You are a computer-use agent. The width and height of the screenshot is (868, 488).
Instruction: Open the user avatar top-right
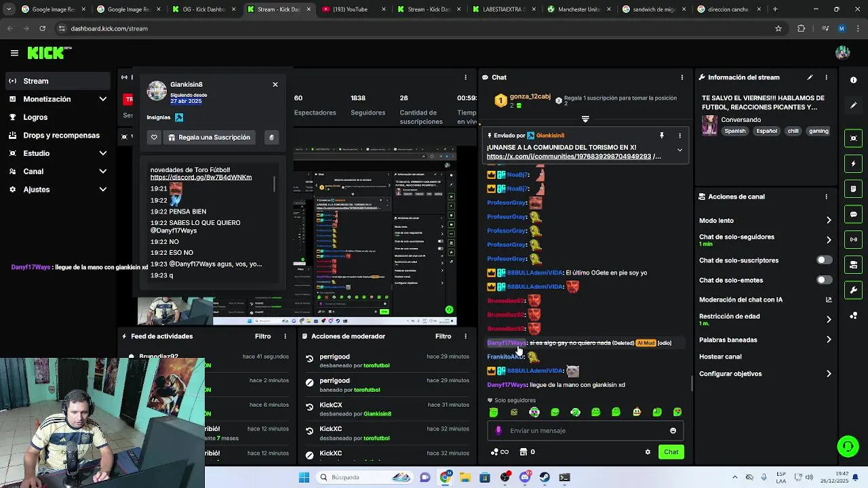(x=843, y=53)
